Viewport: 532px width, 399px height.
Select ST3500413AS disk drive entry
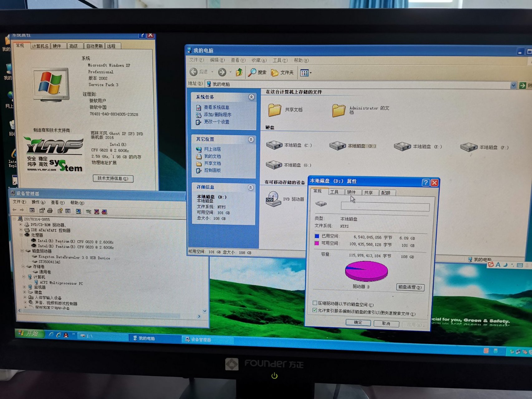pyautogui.click(x=50, y=262)
